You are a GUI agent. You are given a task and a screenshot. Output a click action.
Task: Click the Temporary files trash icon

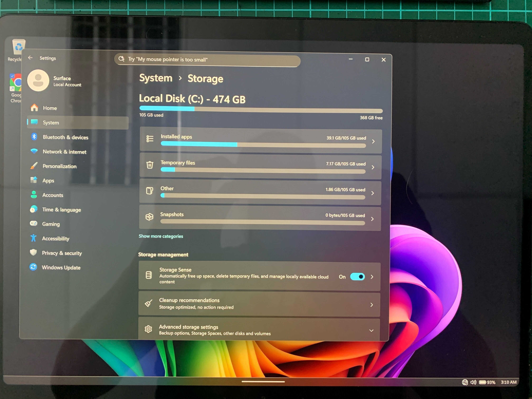click(150, 165)
